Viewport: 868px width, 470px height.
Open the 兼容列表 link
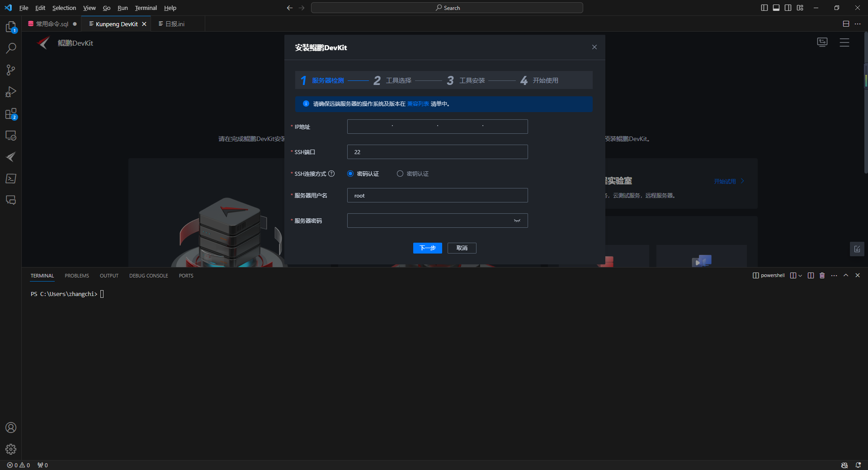(417, 103)
